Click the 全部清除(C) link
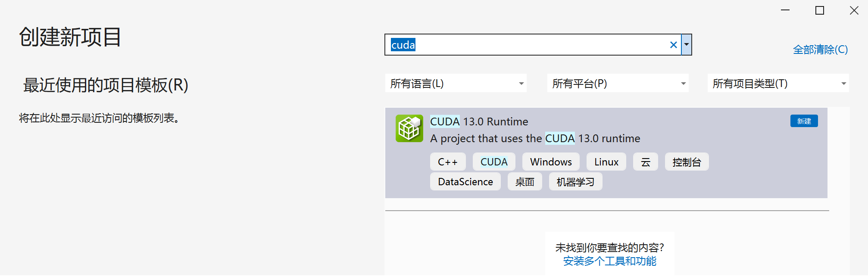 coord(820,50)
